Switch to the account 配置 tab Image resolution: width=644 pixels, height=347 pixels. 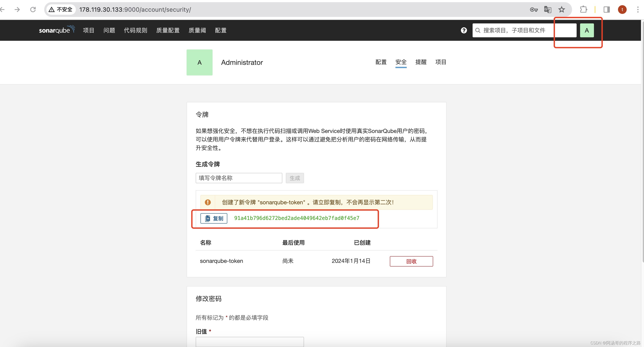pyautogui.click(x=381, y=62)
